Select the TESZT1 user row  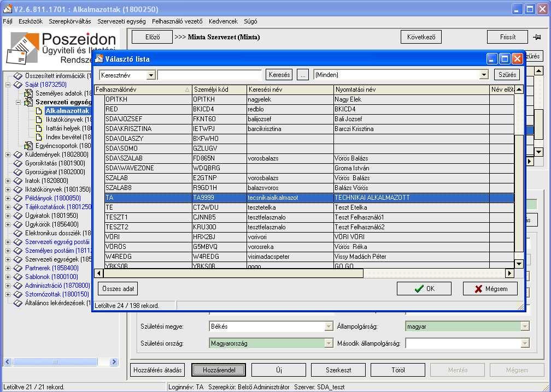(x=309, y=217)
